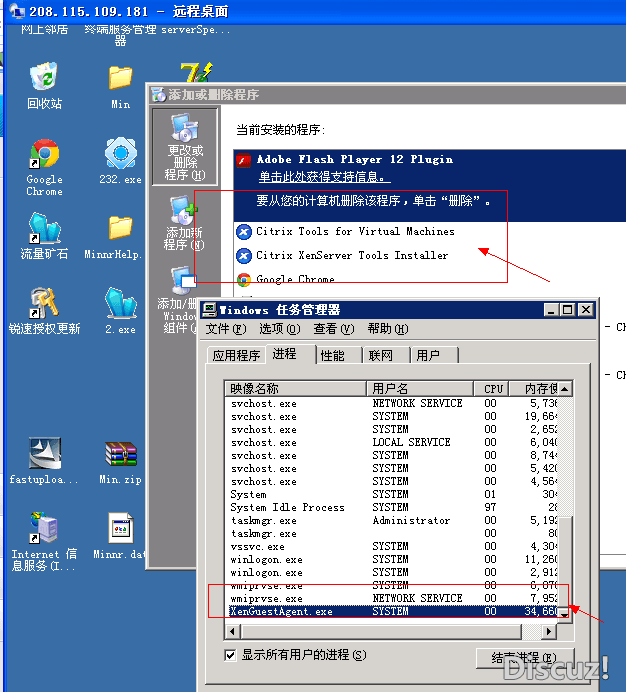This screenshot has width=626, height=692.
Task: Select the 锐速授权更新 key icon
Action: click(44, 303)
